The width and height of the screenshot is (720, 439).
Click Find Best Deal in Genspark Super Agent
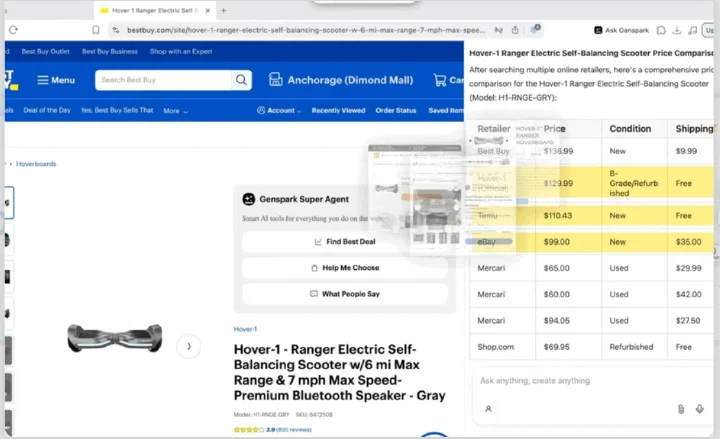[x=345, y=242]
